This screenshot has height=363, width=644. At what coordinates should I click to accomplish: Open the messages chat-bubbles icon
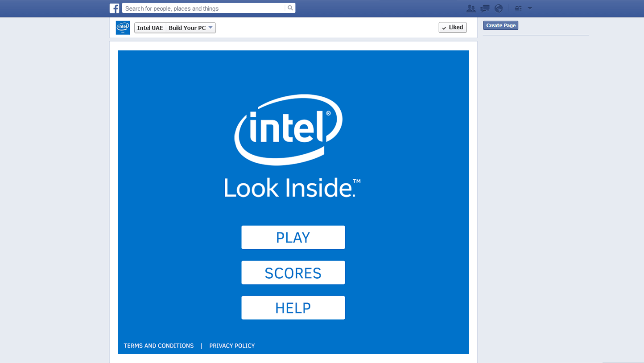[485, 8]
